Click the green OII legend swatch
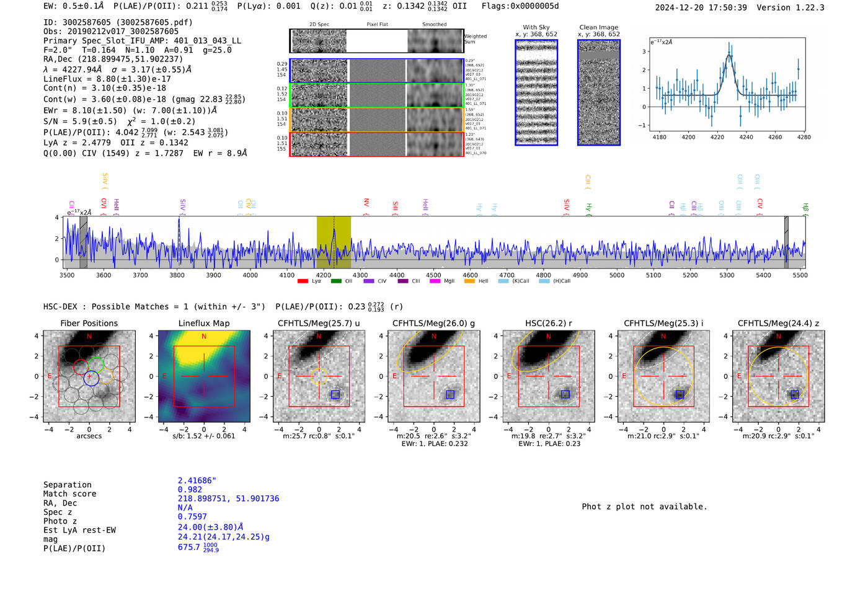868x591 pixels. point(336,281)
